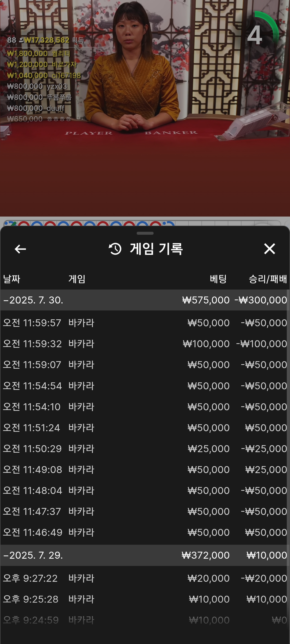Viewport: 290px width, 644px height.
Task: Click the ₩25,000 win at 11:49:08
Action: (x=266, y=470)
